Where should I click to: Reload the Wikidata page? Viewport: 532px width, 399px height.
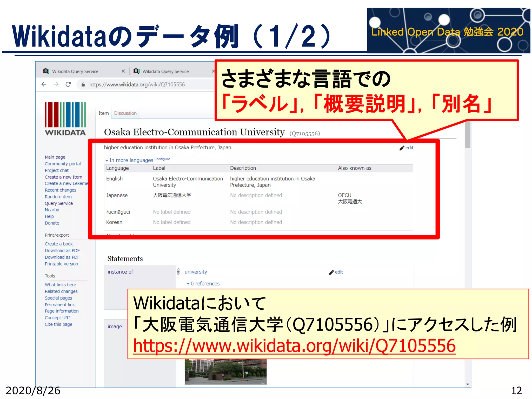pyautogui.click(x=68, y=84)
